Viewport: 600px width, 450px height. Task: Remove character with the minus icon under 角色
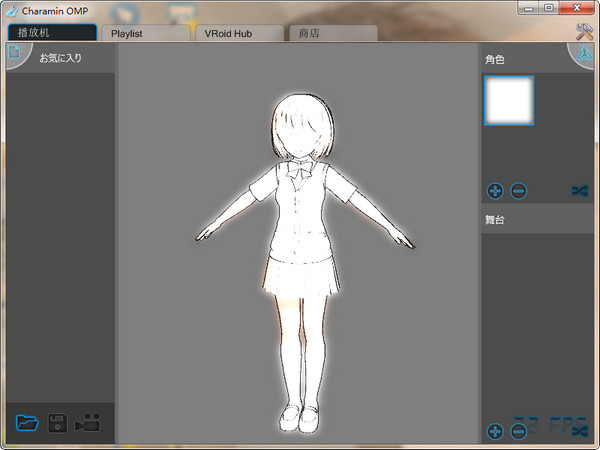coord(518,190)
